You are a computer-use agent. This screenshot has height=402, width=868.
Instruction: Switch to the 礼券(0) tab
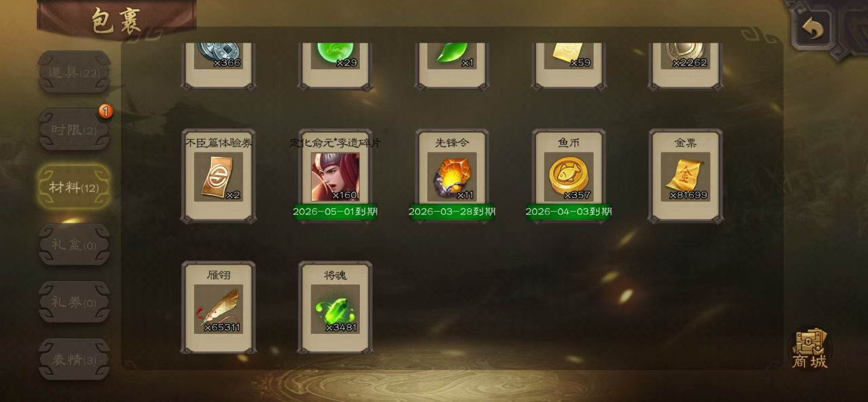(74, 302)
